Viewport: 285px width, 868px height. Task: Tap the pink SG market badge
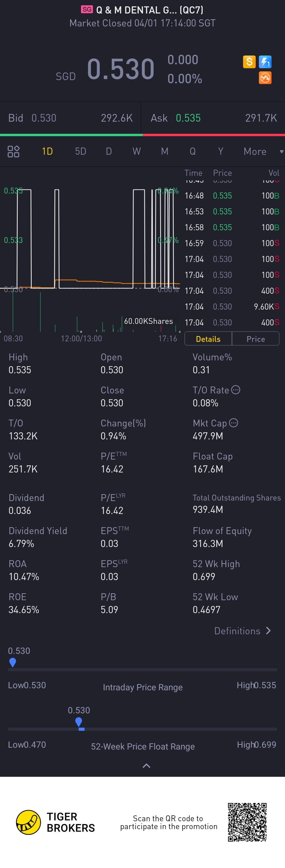tap(87, 10)
